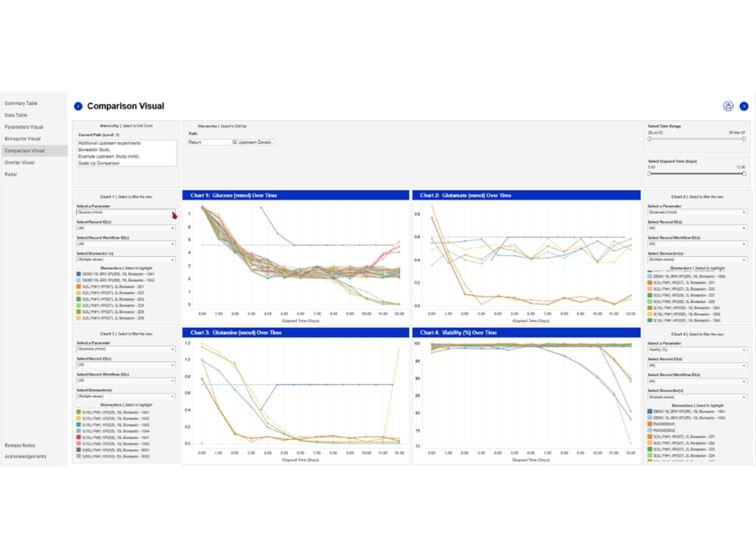Open Acknowledgements link
Viewport: 756px width, 558px height.
pyautogui.click(x=25, y=457)
